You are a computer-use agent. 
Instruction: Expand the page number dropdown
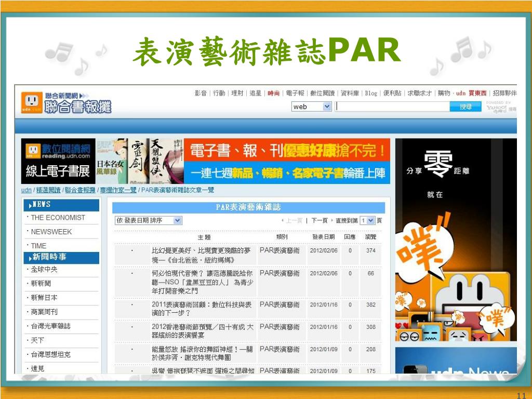(x=367, y=220)
